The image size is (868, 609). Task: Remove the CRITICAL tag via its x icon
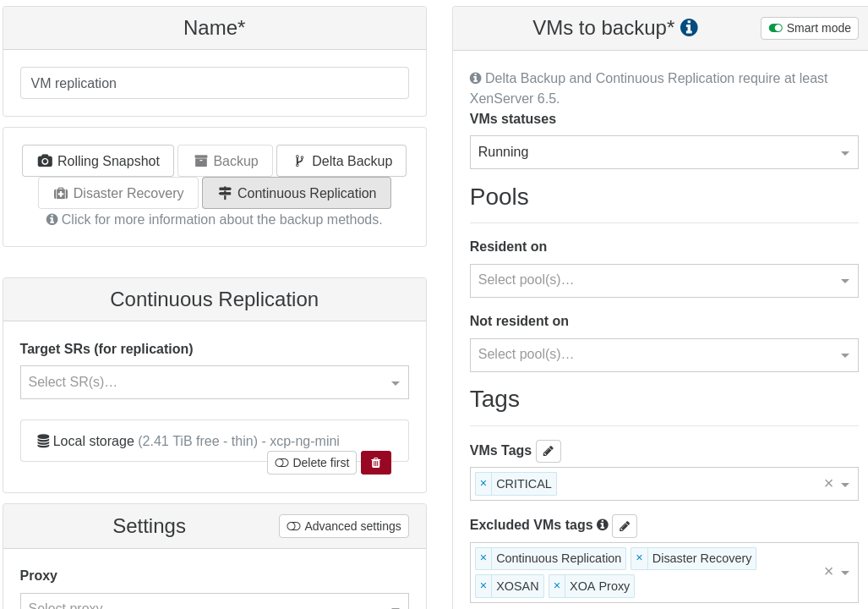point(483,483)
